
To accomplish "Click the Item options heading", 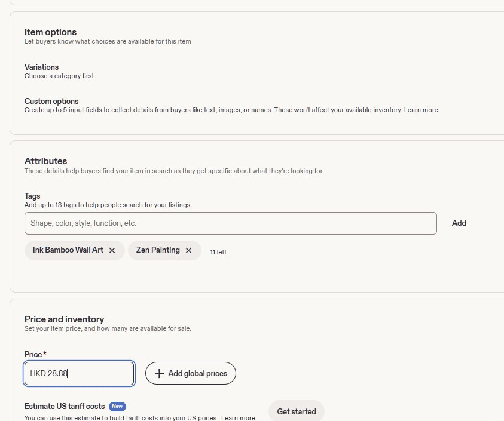I will tap(50, 32).
